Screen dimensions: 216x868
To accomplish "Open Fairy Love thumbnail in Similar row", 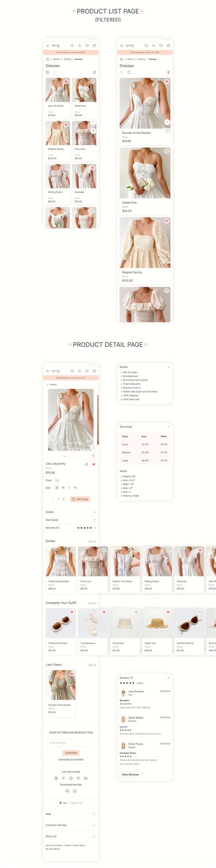I will coord(93,562).
